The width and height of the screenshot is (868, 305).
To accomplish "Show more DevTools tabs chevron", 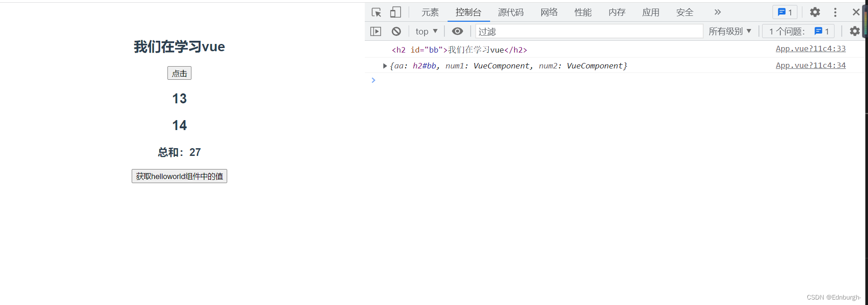I will click(x=717, y=12).
